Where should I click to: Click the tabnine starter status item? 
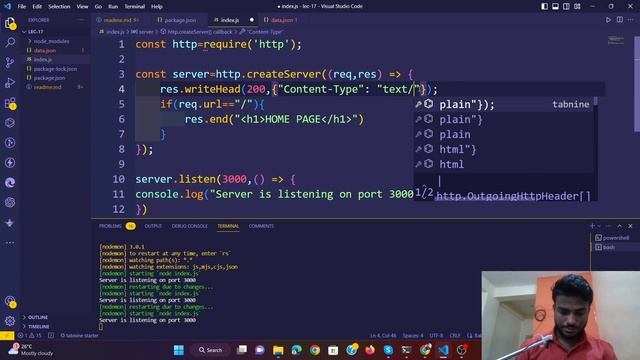80,336
